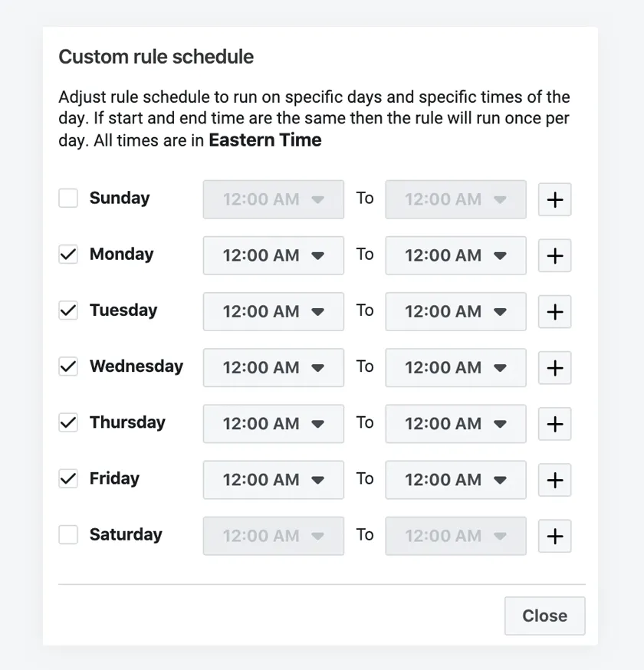The image size is (644, 670).
Task: Click the Close button
Action: tap(544, 616)
